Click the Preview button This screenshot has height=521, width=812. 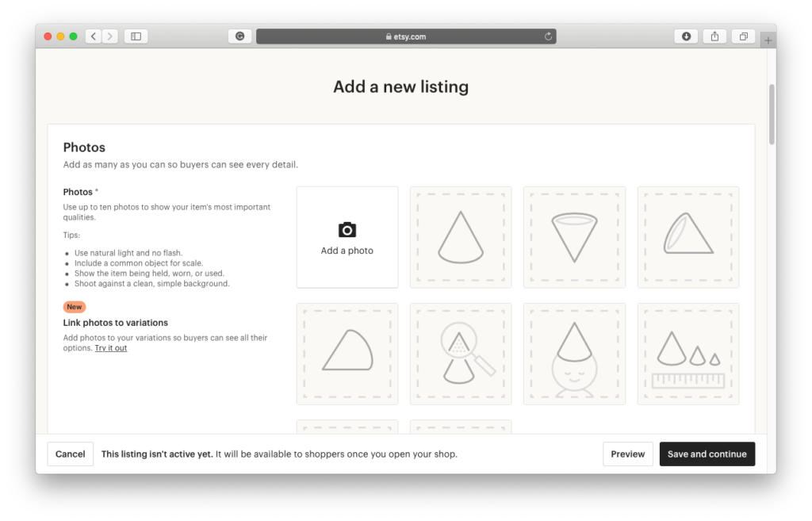click(627, 454)
